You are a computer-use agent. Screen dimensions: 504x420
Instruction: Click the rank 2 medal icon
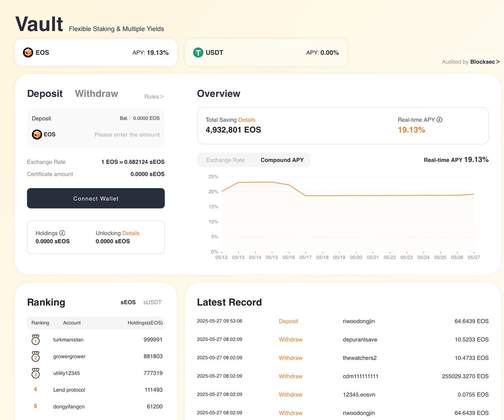35,357
